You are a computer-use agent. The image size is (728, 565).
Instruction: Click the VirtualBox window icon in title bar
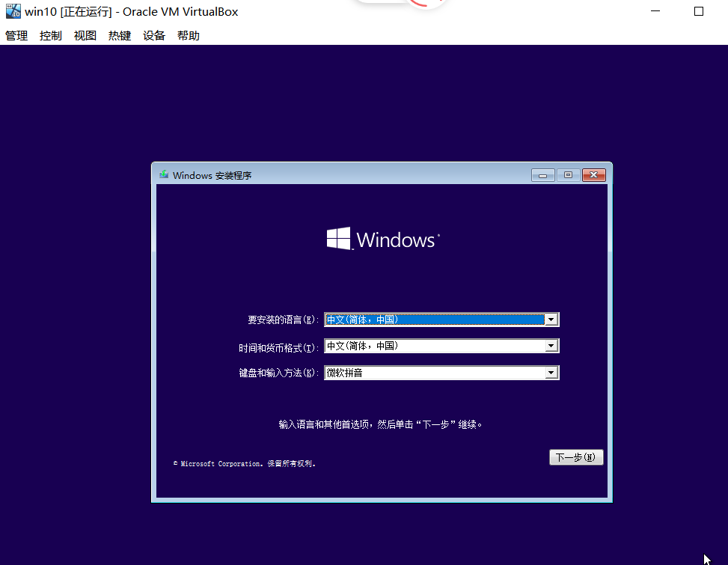point(13,11)
